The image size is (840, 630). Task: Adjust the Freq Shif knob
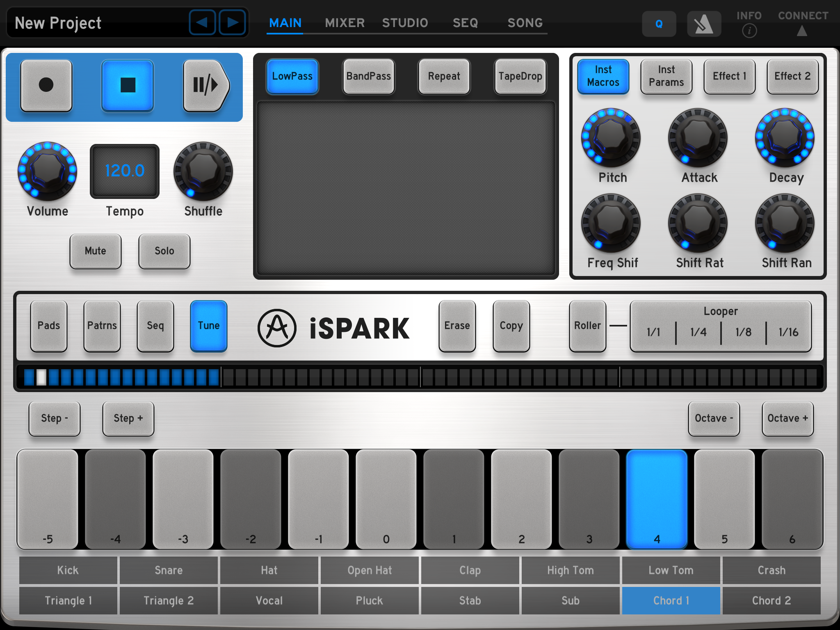(611, 223)
